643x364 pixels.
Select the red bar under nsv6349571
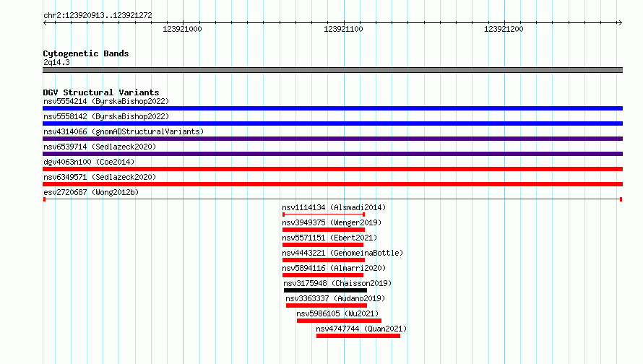[332, 184]
